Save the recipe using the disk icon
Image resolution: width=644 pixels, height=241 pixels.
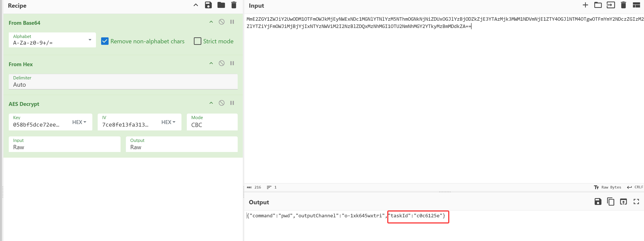point(208,5)
